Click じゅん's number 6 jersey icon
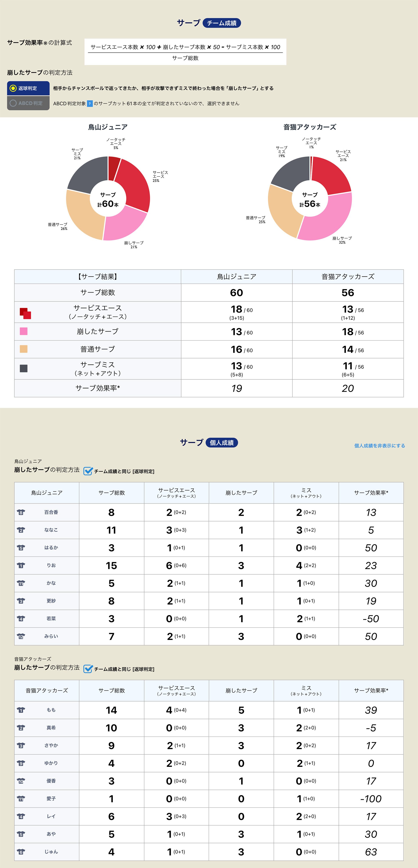Image resolution: width=418 pixels, height=868 pixels. [x=21, y=852]
